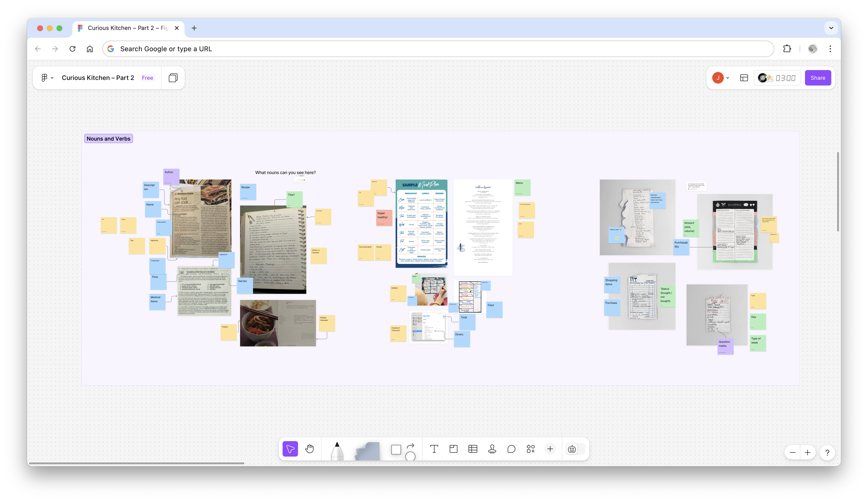Click the pages icon next to the Free badge
This screenshot has height=502, width=868.
pos(173,78)
